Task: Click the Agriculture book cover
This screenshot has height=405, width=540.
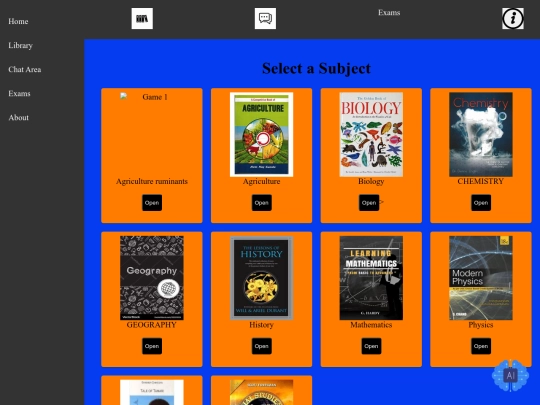Action: pyautogui.click(x=262, y=134)
